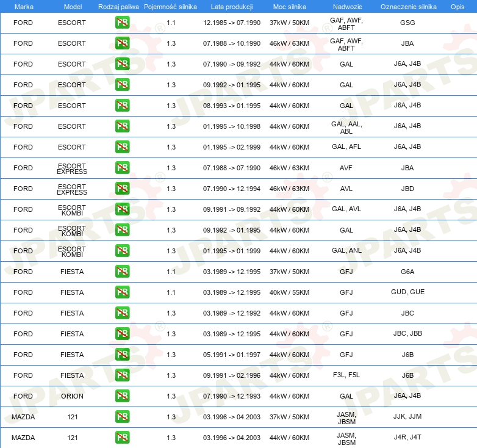Click fuel icon for Escort 01.1995 -> 10.1998

click(x=122, y=126)
